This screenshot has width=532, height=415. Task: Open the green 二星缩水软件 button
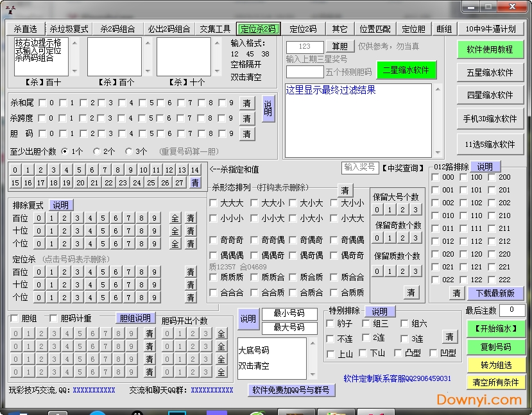[x=406, y=70]
